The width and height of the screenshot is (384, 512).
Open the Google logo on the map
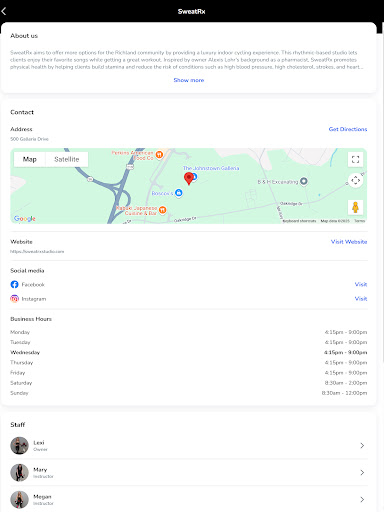pyautogui.click(x=25, y=219)
